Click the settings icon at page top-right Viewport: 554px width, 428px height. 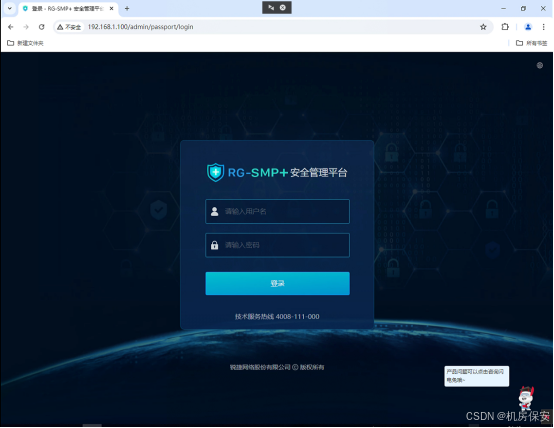pos(540,65)
